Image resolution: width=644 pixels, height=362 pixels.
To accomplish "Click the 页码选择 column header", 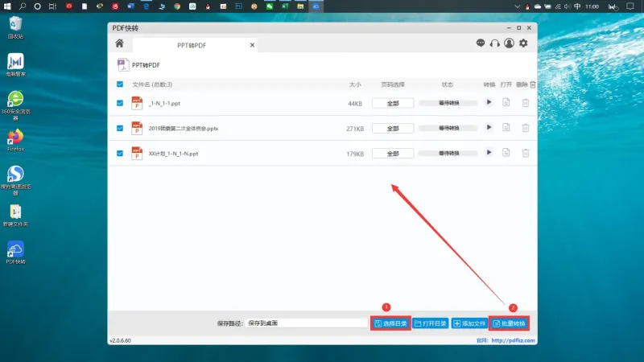I will click(393, 84).
